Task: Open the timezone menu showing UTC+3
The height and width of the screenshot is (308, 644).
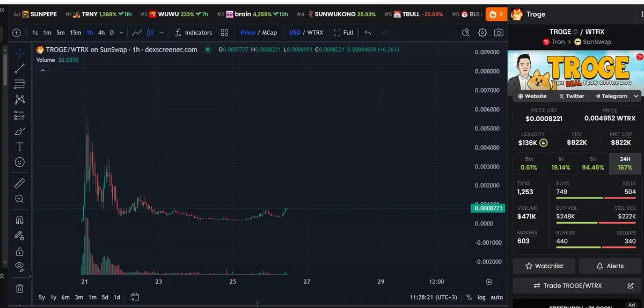Action: 433,297
